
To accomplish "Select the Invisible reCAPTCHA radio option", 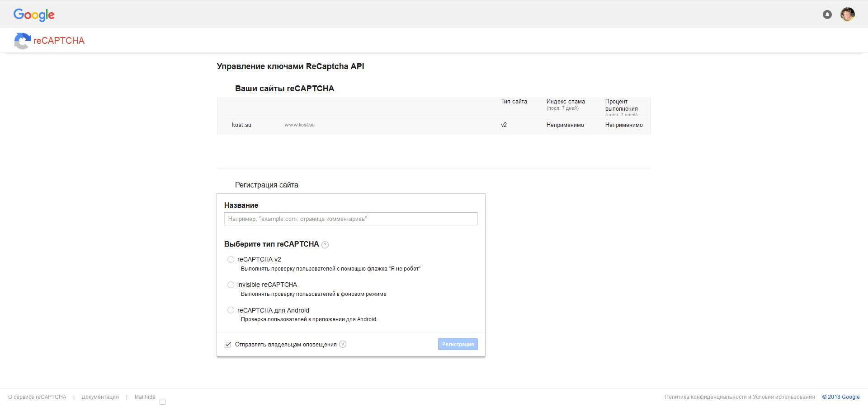I will pos(231,285).
